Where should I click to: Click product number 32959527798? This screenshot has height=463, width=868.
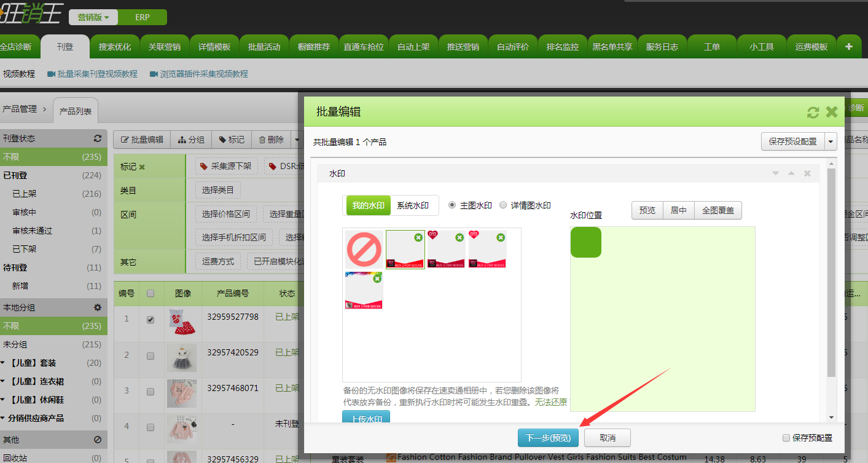[233, 317]
